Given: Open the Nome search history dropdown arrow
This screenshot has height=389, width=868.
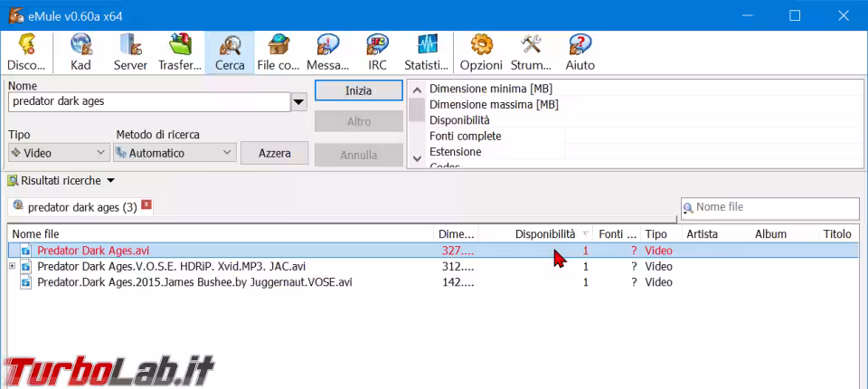Looking at the screenshot, I should click(299, 102).
